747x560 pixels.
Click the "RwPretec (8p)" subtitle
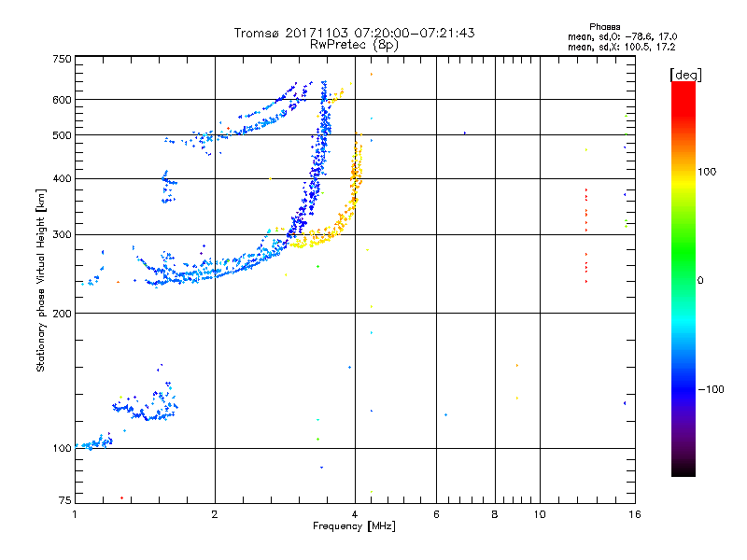[x=354, y=44]
